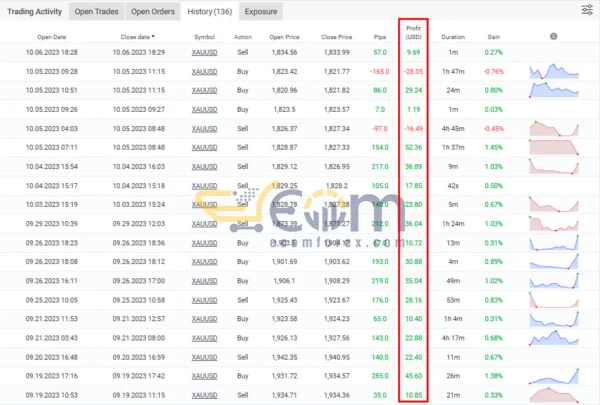Open XAUUSD link for 10.06.2023 18:28 trade

(204, 52)
